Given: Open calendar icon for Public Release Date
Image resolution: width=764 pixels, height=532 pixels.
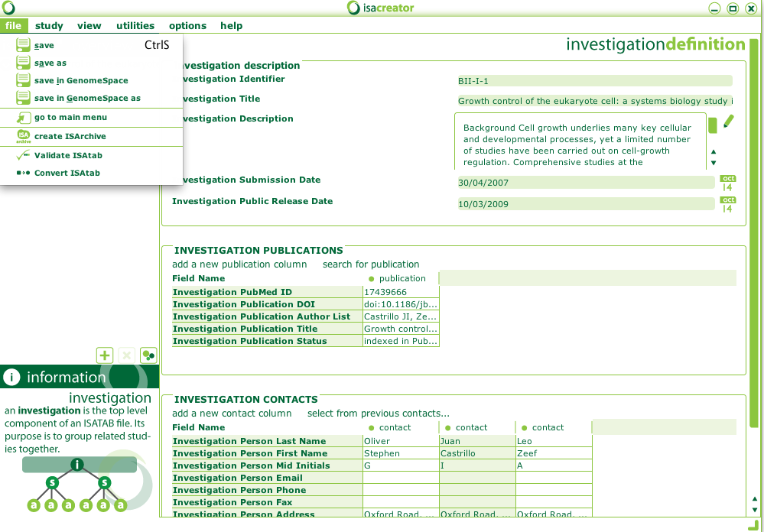Looking at the screenshot, I should click(x=728, y=205).
